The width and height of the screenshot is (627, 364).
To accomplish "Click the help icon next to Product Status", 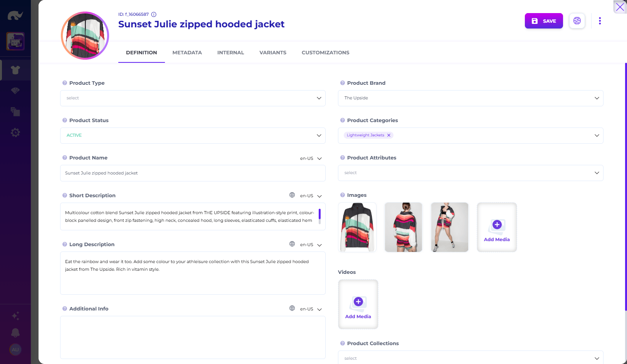I will [x=65, y=120].
